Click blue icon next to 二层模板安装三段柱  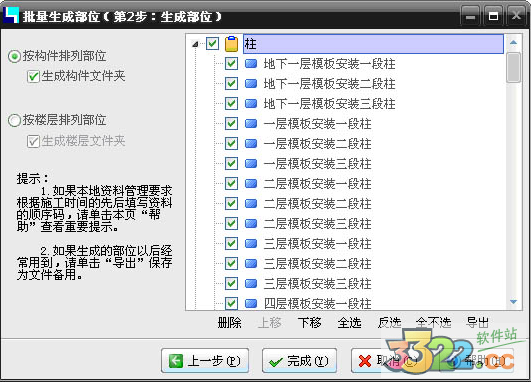(x=251, y=223)
